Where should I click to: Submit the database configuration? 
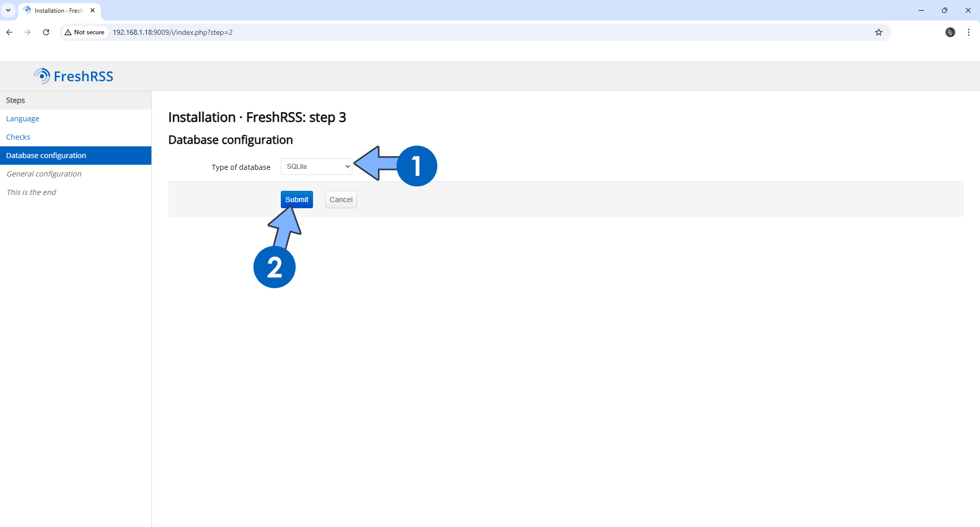pos(297,200)
